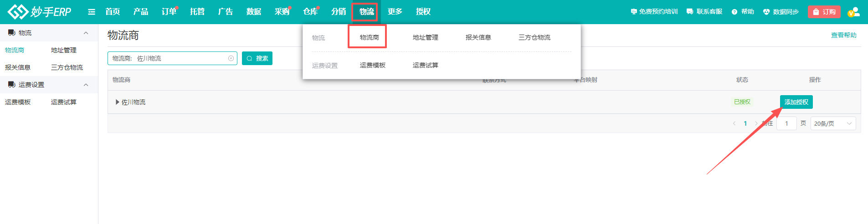Viewport: 868px width, 224px height.
Task: Collapse the 运费设置 sidebar section
Action: tap(86, 85)
